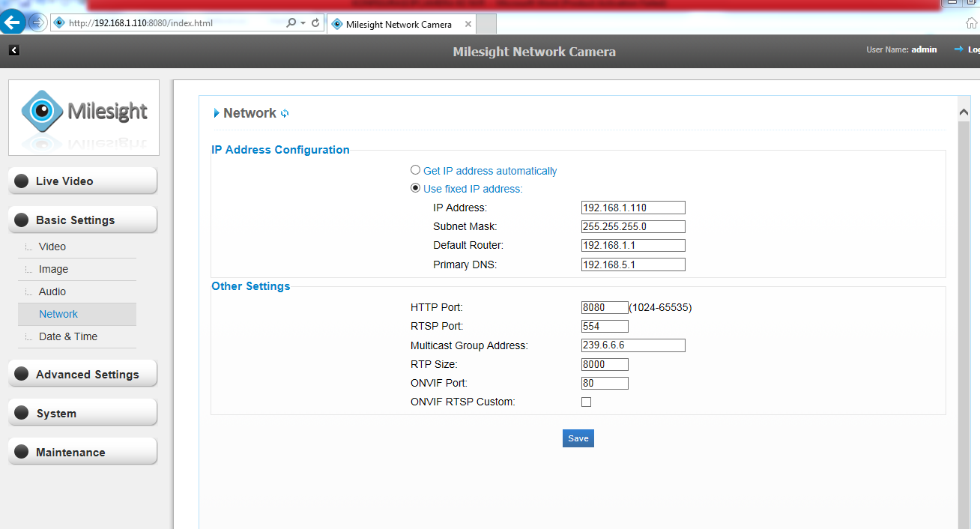Click the browser Back arrow button

click(x=13, y=22)
